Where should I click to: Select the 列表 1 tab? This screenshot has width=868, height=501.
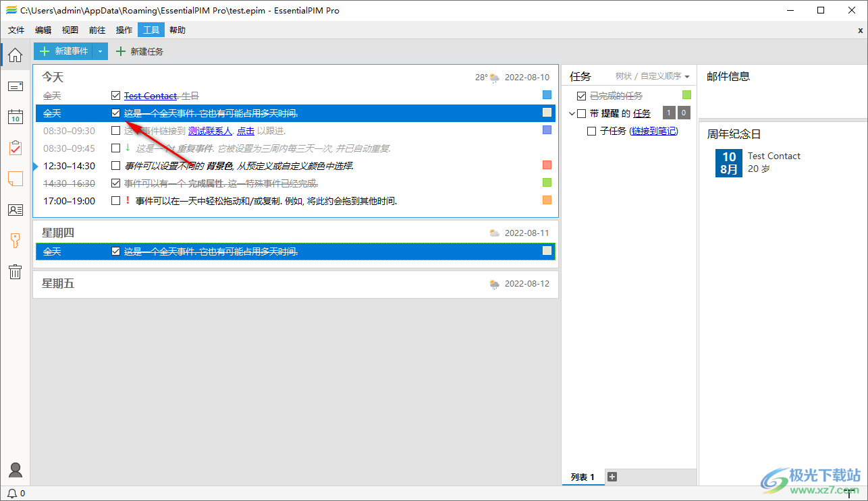point(582,477)
